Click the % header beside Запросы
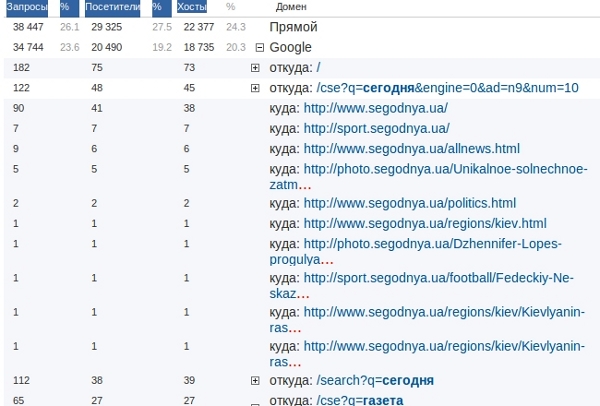The height and width of the screenshot is (406, 600). [65, 7]
